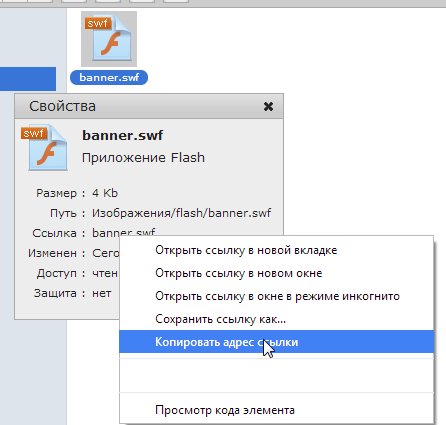
Task: Click the Изменен row value
Action: coord(105,253)
